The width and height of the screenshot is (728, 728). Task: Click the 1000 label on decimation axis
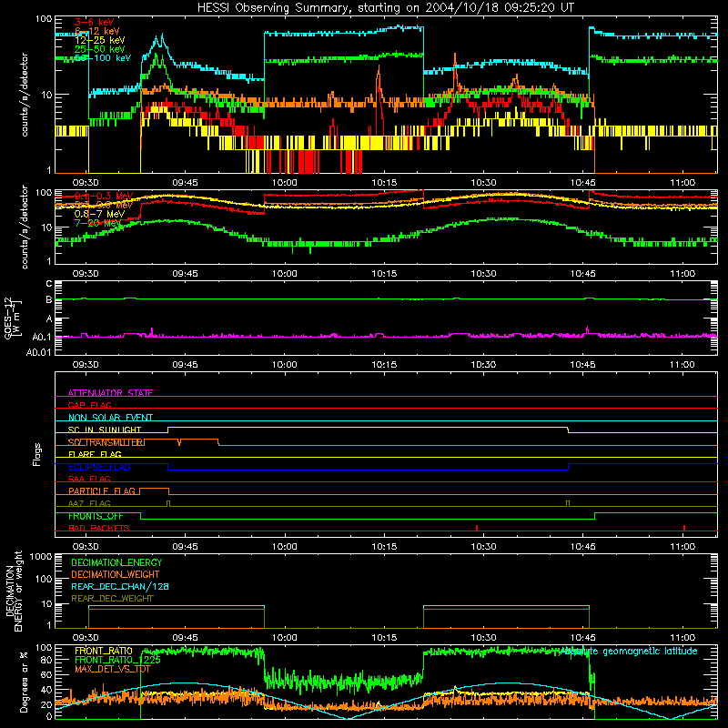click(x=41, y=556)
